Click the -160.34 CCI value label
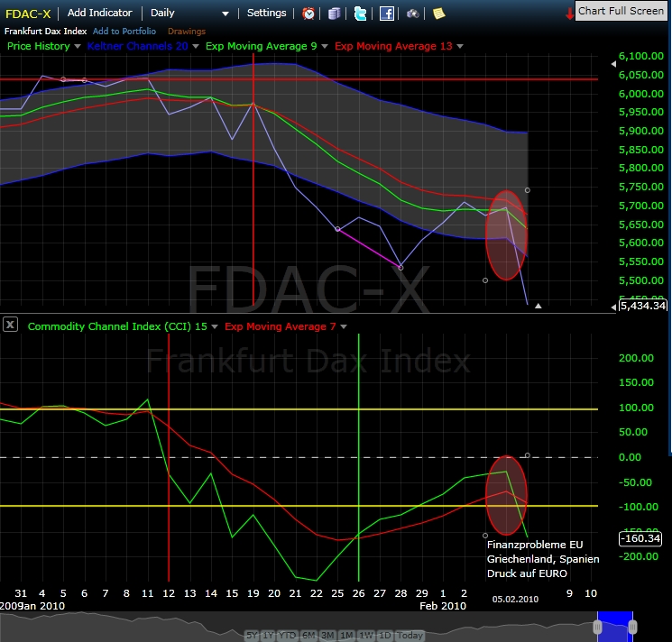672x642 pixels. point(640,538)
